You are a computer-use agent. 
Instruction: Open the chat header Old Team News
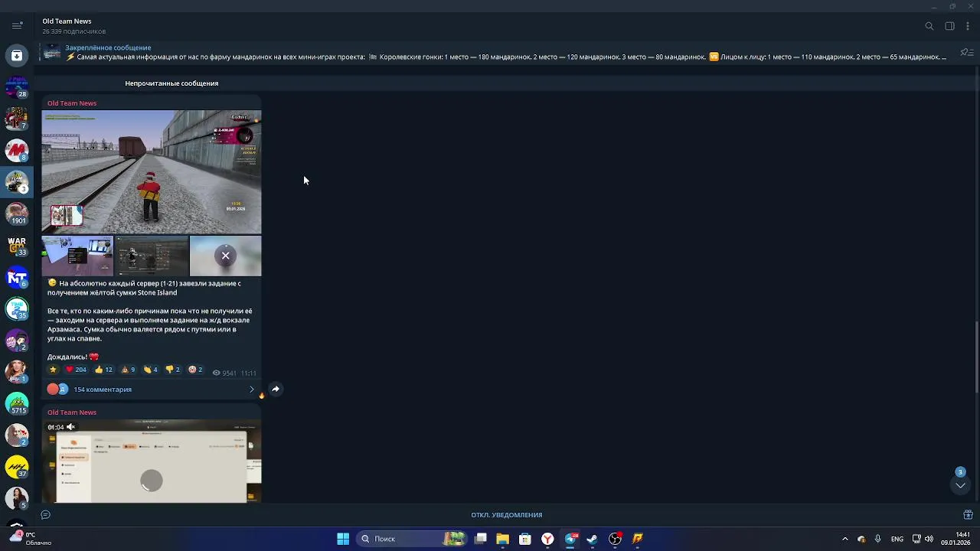click(67, 21)
